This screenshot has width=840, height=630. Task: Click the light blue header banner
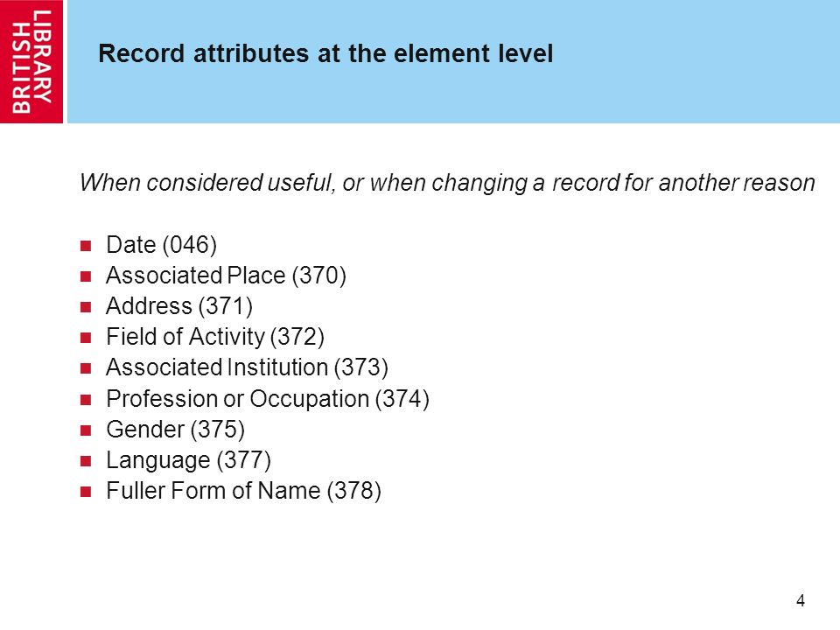453,61
